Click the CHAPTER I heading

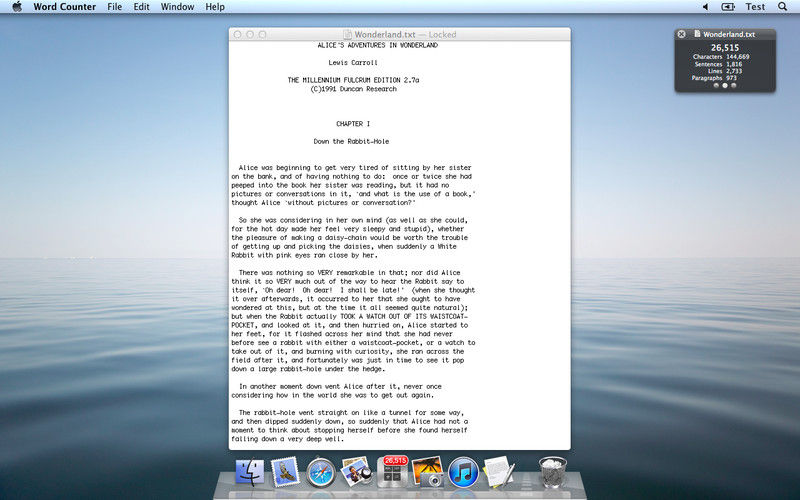pyautogui.click(x=353, y=124)
